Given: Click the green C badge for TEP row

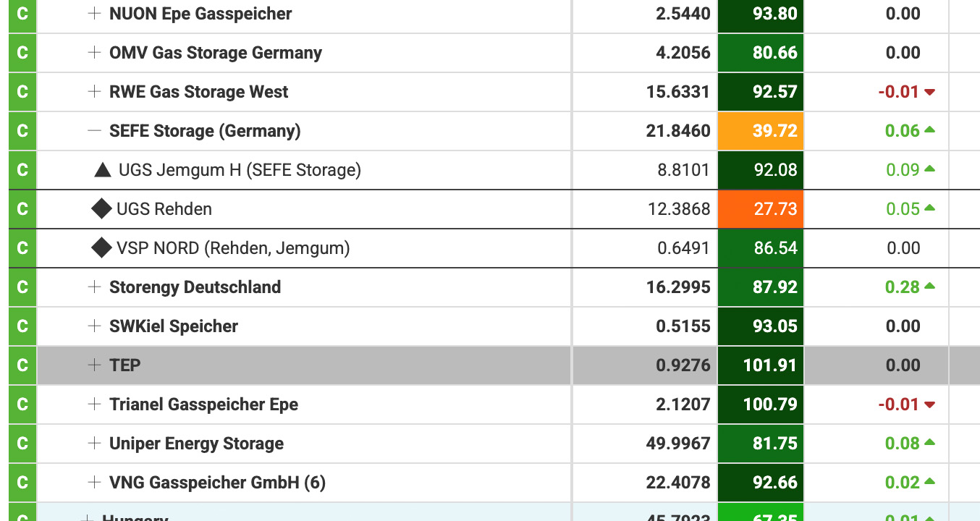Looking at the screenshot, I should [22, 365].
